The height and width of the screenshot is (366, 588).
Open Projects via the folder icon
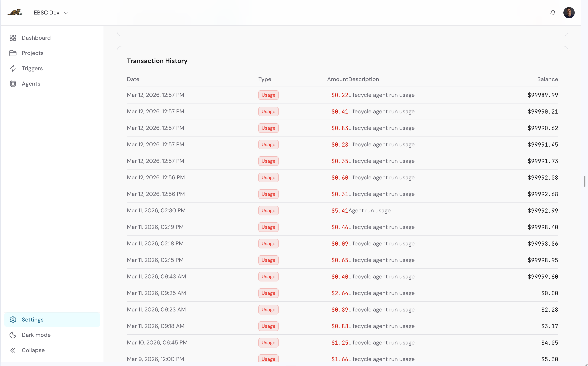[13, 53]
